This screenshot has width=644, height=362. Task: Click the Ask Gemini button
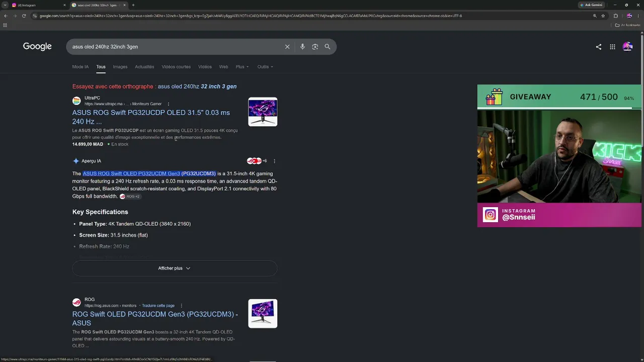pyautogui.click(x=591, y=5)
